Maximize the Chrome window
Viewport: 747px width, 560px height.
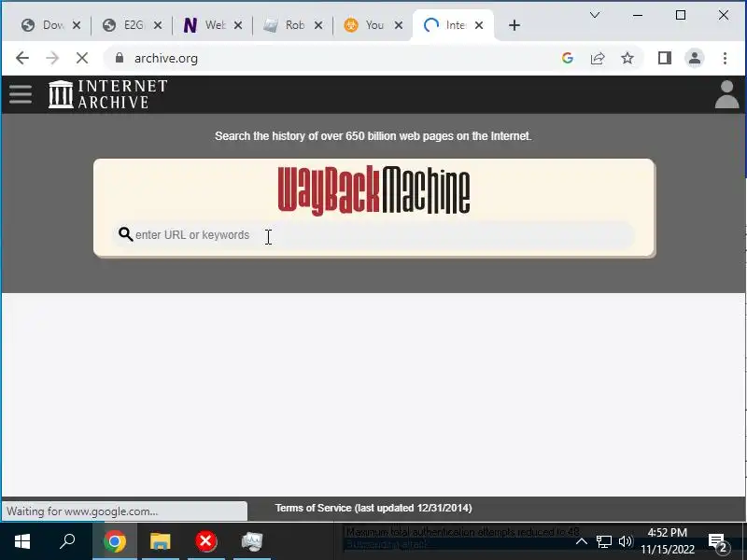click(x=681, y=15)
